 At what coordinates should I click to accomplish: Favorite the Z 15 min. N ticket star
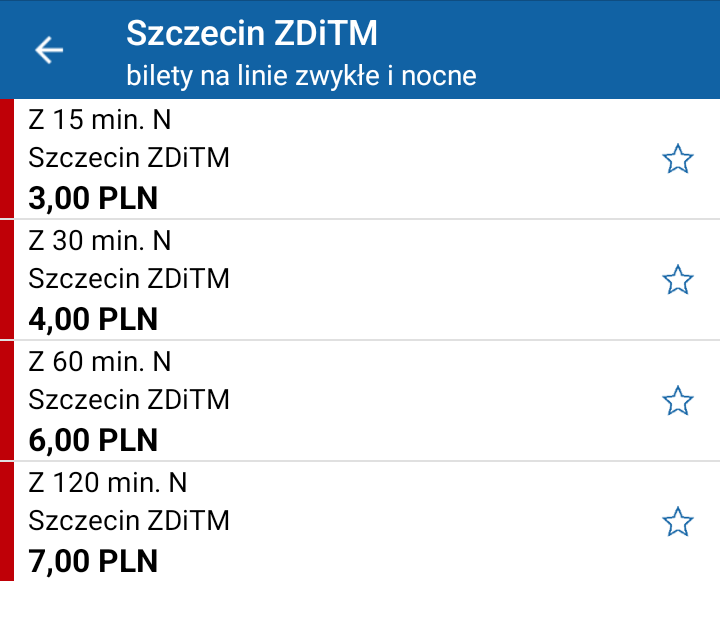677,159
